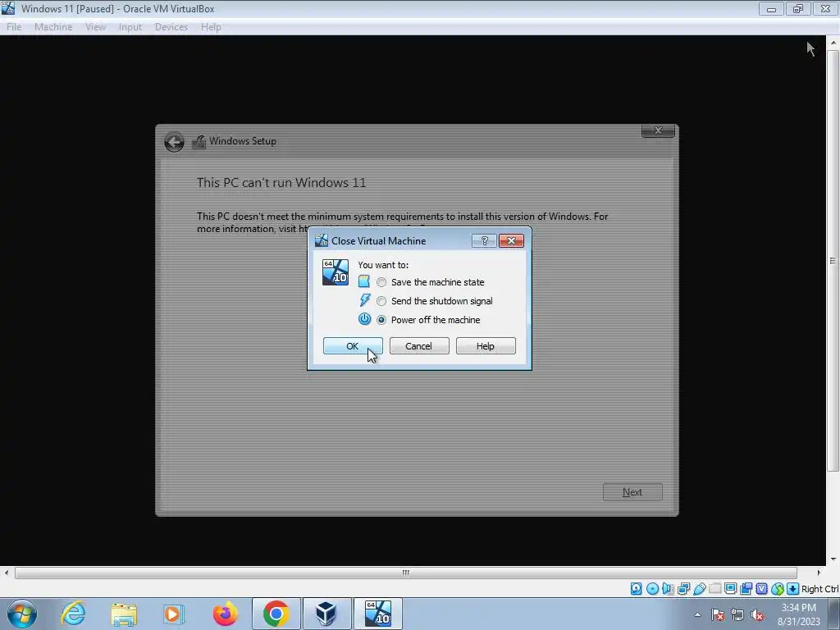840x630 pixels.
Task: Close the Windows Setup window
Action: coord(658,130)
